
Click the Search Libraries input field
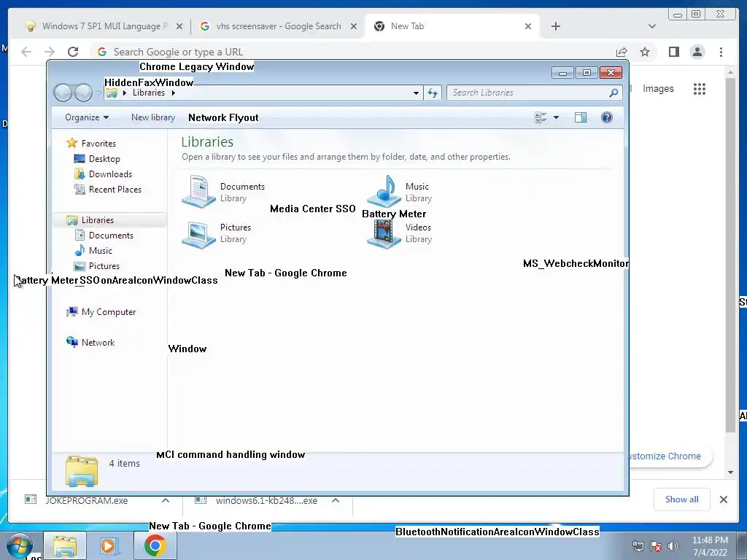coord(529,93)
